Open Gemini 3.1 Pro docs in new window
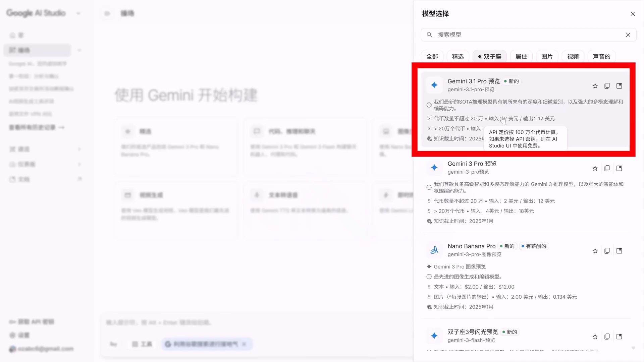 click(619, 86)
